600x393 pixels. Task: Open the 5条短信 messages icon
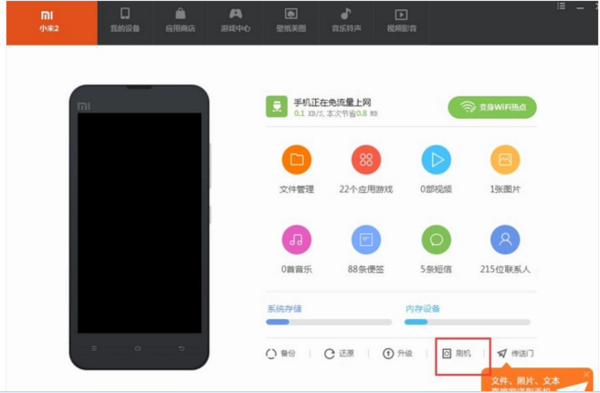(436, 240)
